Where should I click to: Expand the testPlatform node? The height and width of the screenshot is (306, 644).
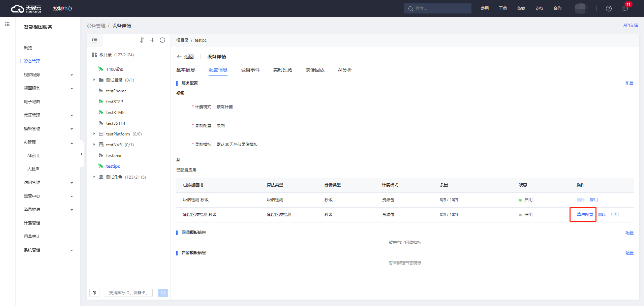click(94, 134)
